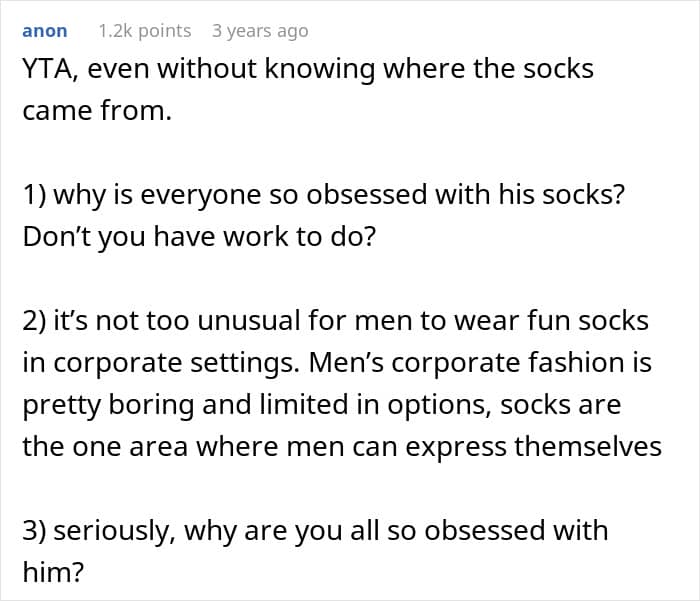The image size is (700, 601).
Task: Click the line ending "express themselves"
Action: point(341,446)
